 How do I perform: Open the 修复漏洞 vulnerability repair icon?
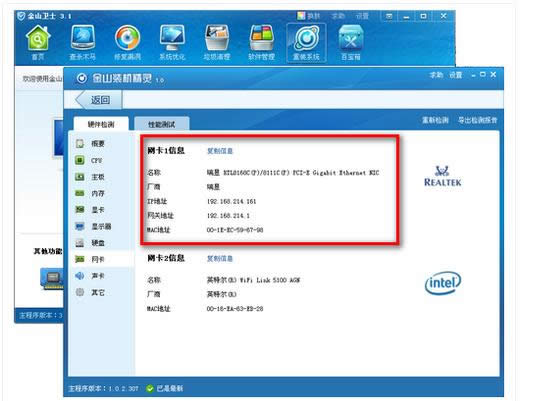tap(127, 43)
